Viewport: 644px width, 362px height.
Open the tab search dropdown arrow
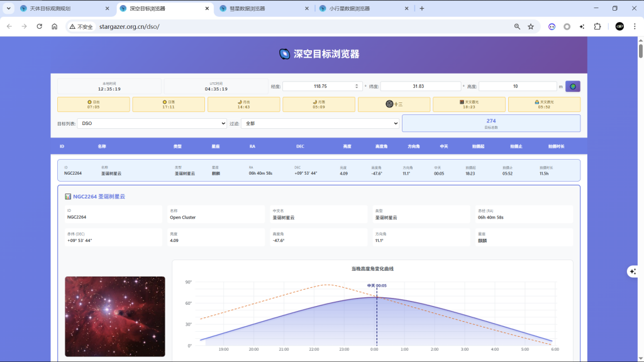[x=9, y=9]
